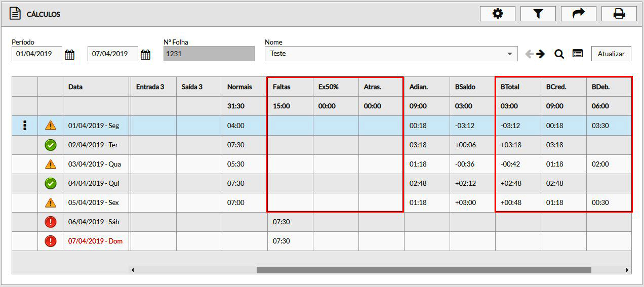The image size is (644, 287).
Task: Print the report using the printer icon
Action: [x=619, y=14]
